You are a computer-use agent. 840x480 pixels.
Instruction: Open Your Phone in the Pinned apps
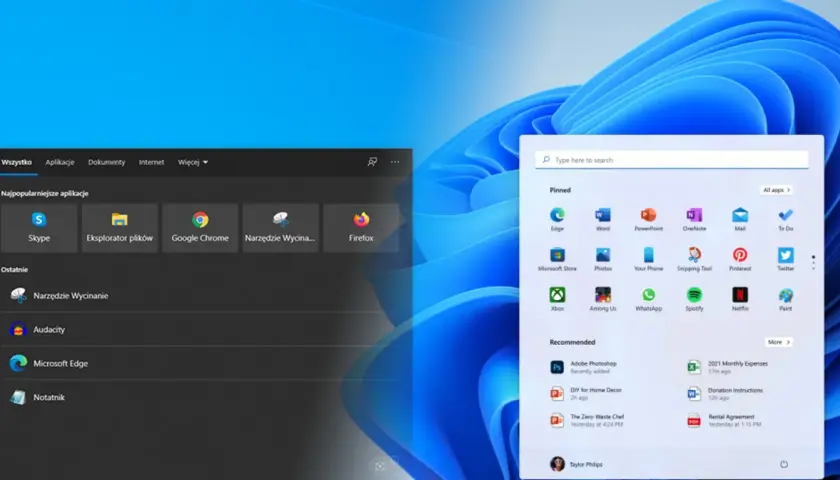tap(649, 260)
